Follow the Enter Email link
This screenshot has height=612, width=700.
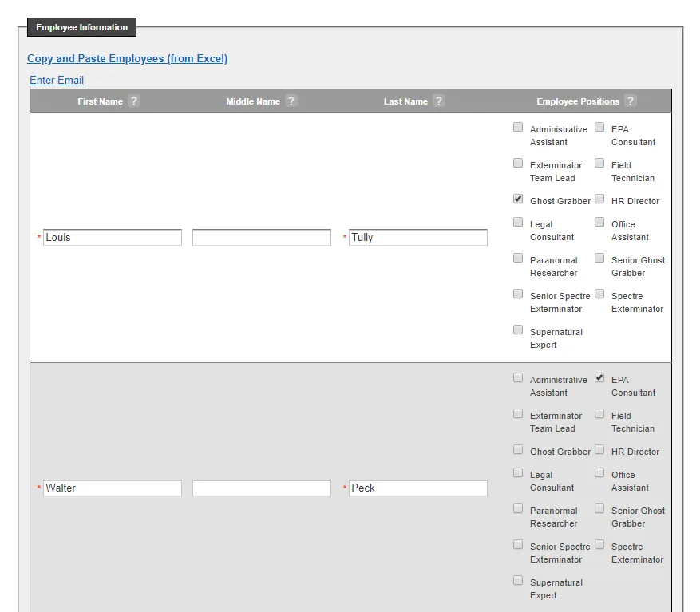tap(57, 80)
